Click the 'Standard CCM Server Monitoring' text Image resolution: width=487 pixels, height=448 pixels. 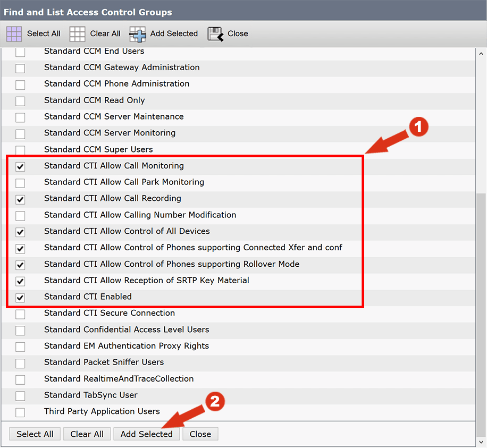point(110,133)
